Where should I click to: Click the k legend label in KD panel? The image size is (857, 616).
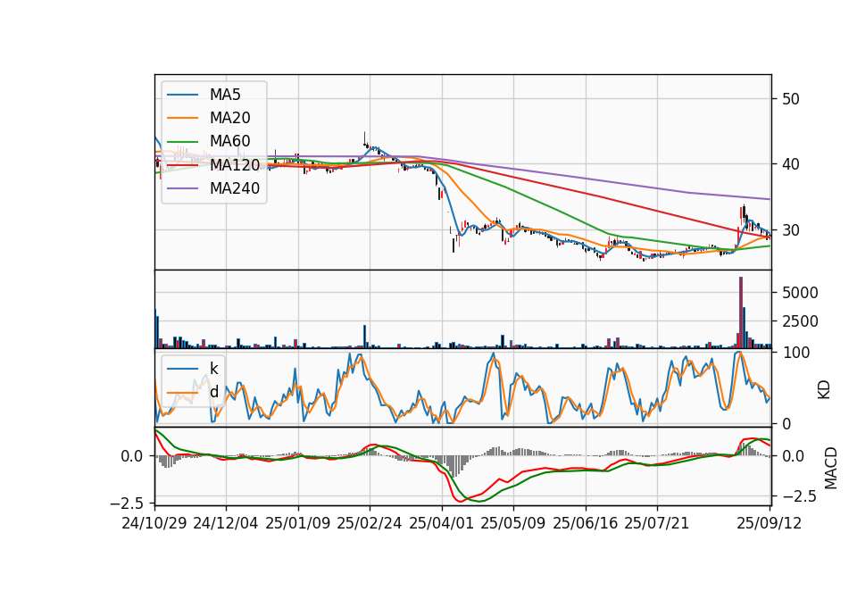point(213,368)
